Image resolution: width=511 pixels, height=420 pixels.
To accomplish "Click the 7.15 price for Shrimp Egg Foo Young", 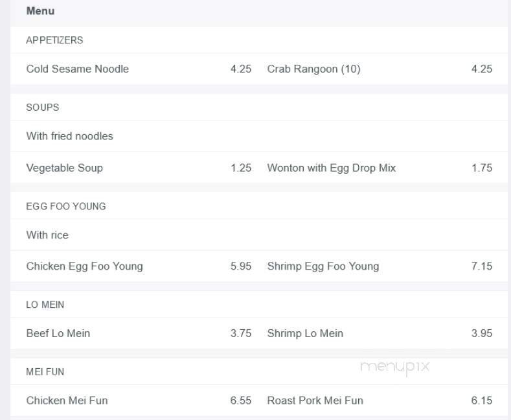I will pyautogui.click(x=481, y=266).
